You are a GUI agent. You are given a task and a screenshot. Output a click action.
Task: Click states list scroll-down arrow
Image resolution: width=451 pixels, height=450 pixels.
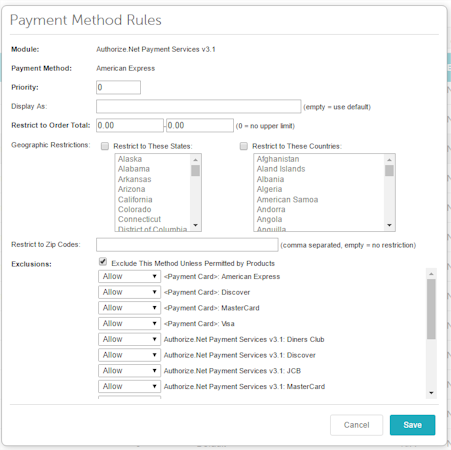pyautogui.click(x=196, y=225)
